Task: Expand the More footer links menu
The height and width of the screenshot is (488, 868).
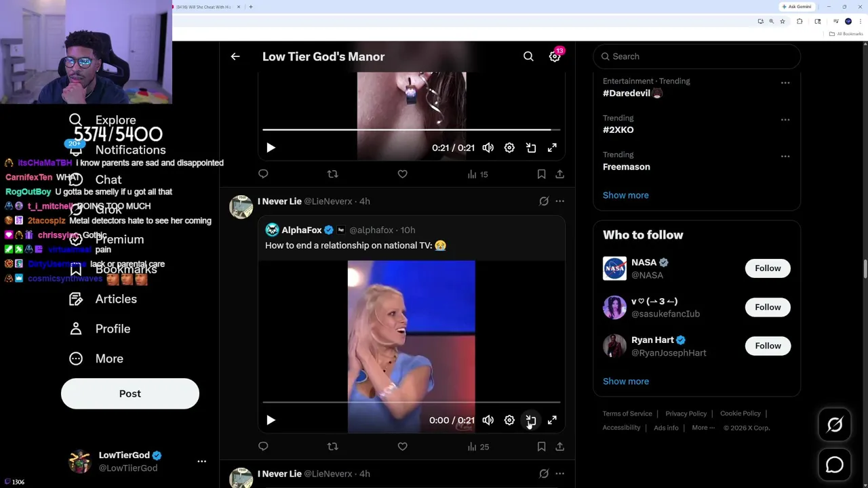Action: pyautogui.click(x=703, y=428)
